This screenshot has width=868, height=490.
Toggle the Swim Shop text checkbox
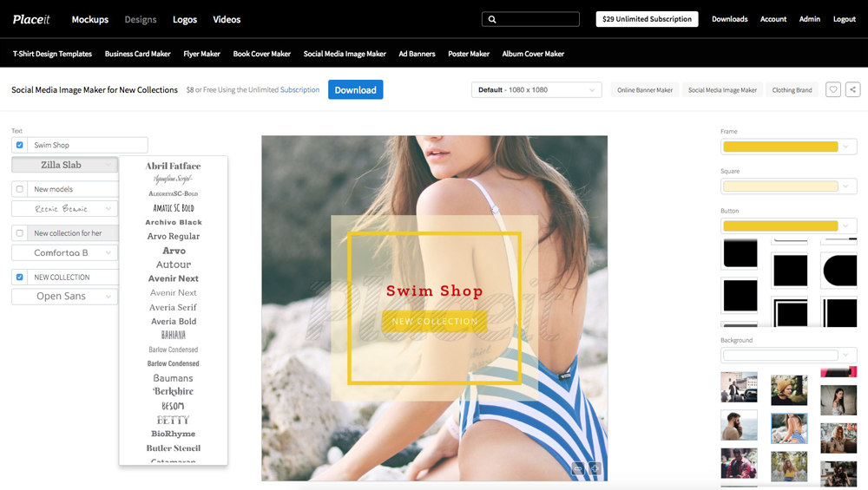[x=20, y=145]
